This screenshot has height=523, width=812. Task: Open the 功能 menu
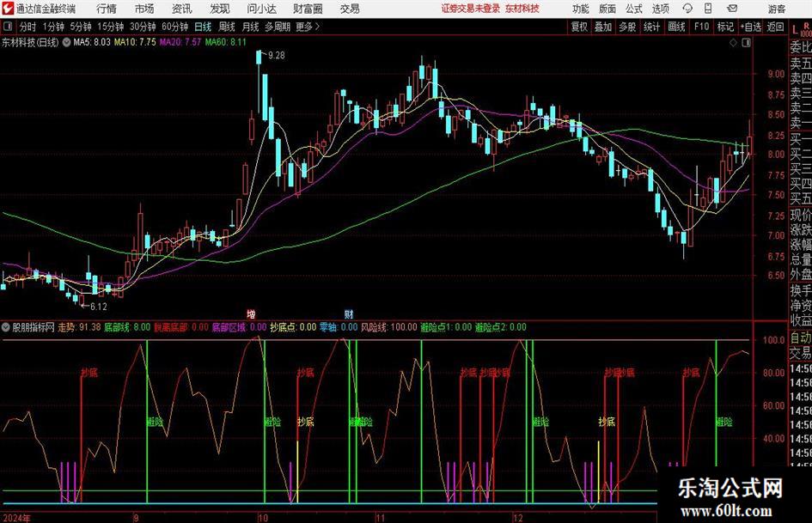[x=581, y=9]
